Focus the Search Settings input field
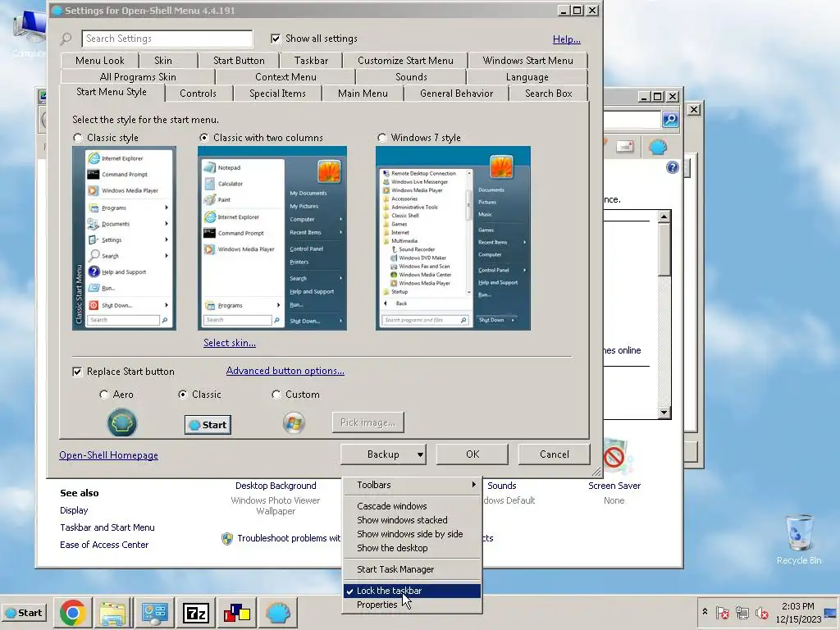The width and height of the screenshot is (840, 630). click(167, 39)
